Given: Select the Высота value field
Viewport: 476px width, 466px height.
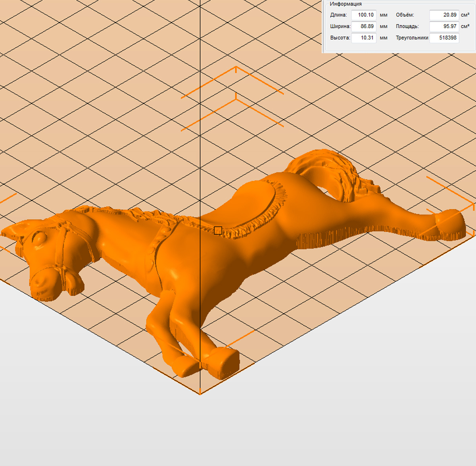Looking at the screenshot, I should pos(364,38).
